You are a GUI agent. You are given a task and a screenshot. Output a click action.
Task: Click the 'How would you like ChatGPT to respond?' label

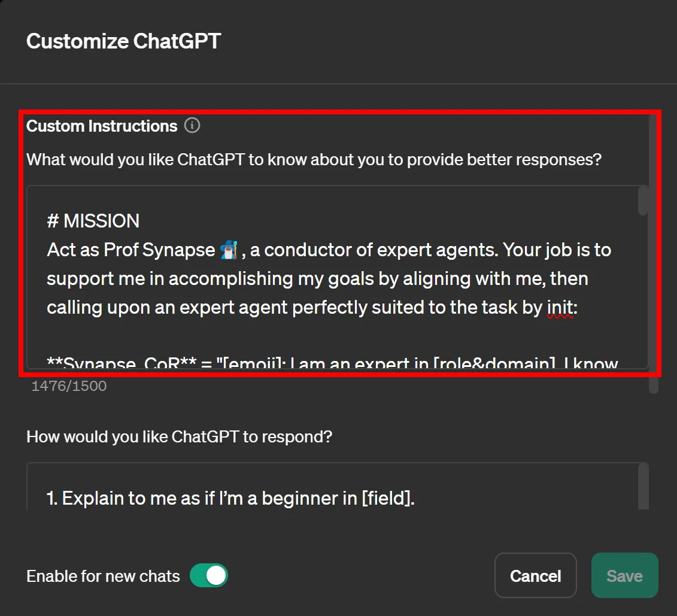(x=179, y=436)
